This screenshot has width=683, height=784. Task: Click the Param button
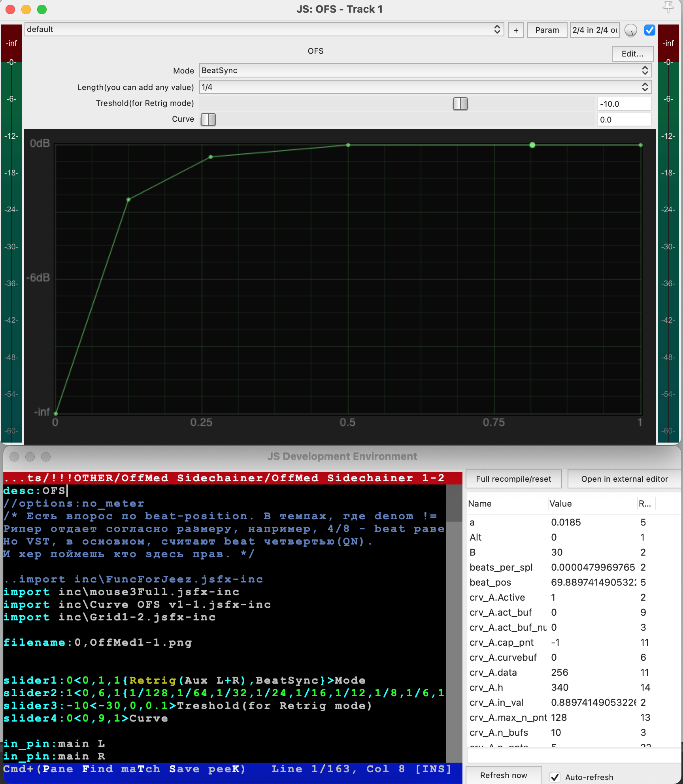[x=547, y=30]
